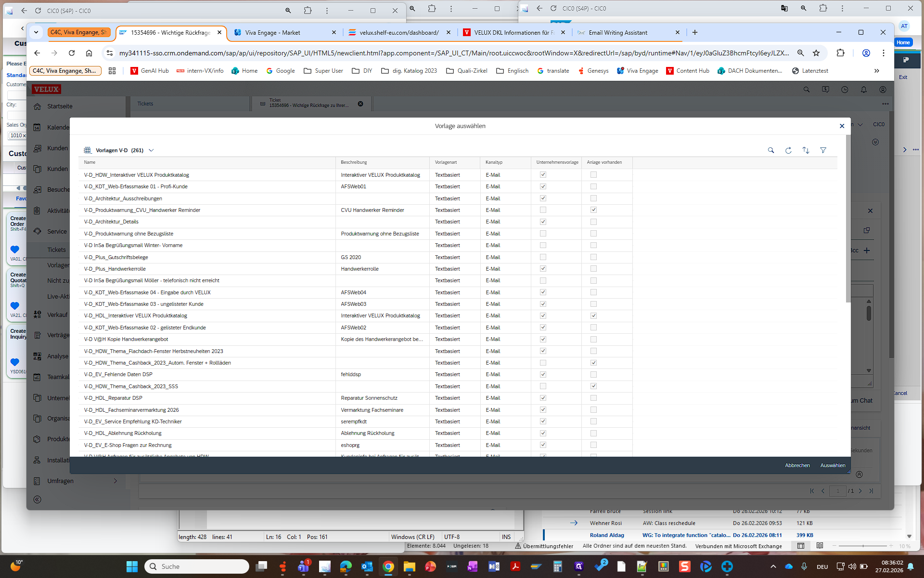
Task: Click the Abbrechen button
Action: pos(797,465)
